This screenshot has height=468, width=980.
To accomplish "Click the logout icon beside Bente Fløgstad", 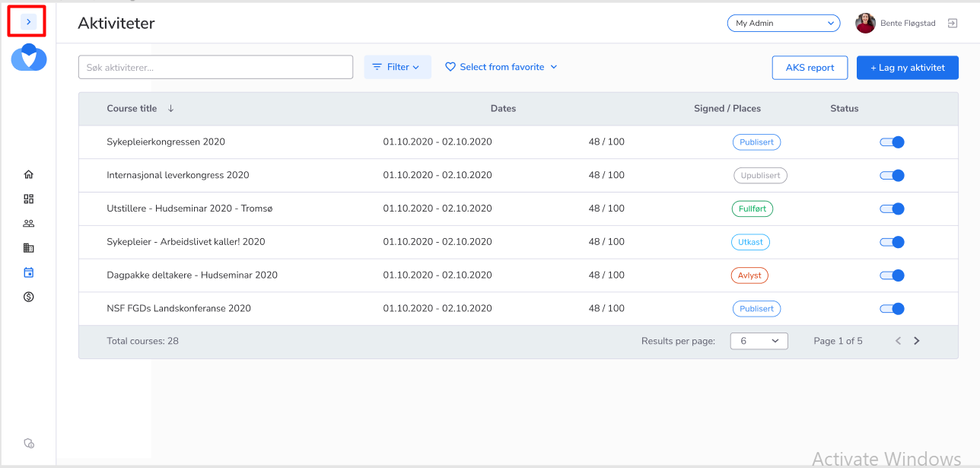I will [952, 24].
